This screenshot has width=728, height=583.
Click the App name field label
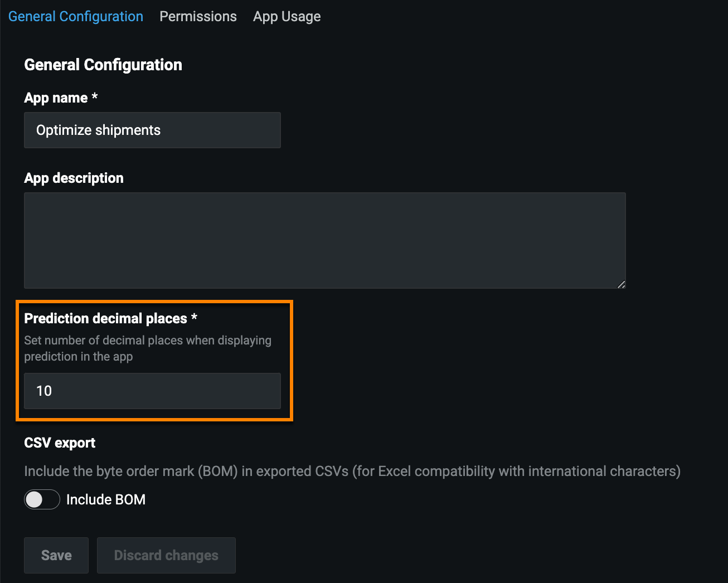point(56,98)
